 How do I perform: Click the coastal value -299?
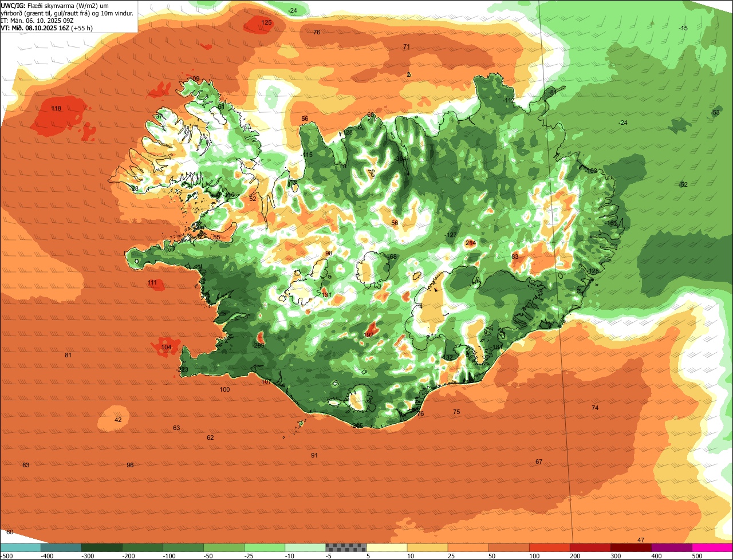pos(258,345)
